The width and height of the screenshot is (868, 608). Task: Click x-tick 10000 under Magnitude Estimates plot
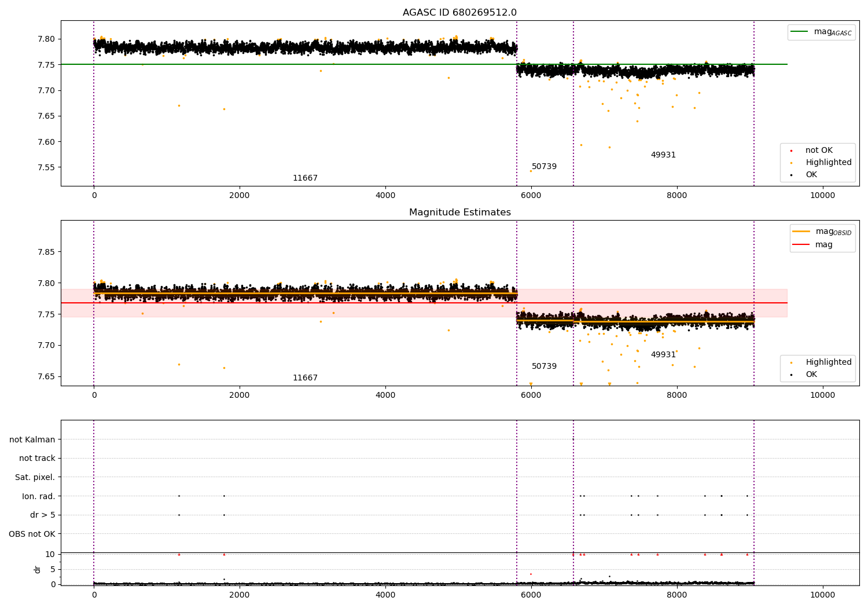tap(823, 395)
